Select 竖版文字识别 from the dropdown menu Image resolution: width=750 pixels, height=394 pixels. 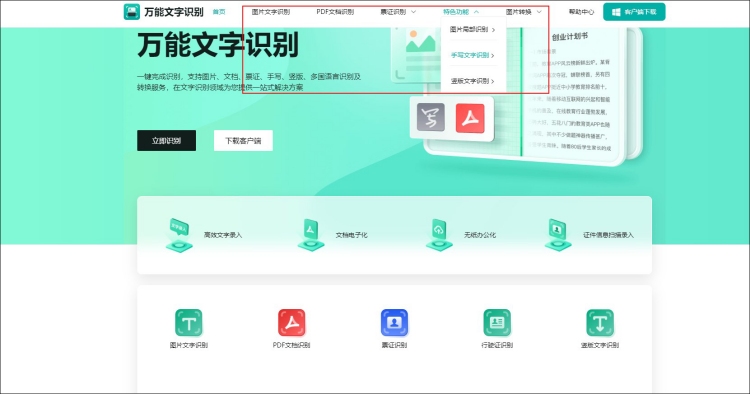[x=470, y=81]
